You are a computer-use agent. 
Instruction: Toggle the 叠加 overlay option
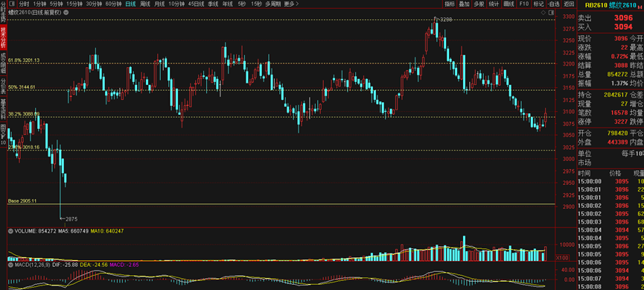pyautogui.click(x=465, y=4)
